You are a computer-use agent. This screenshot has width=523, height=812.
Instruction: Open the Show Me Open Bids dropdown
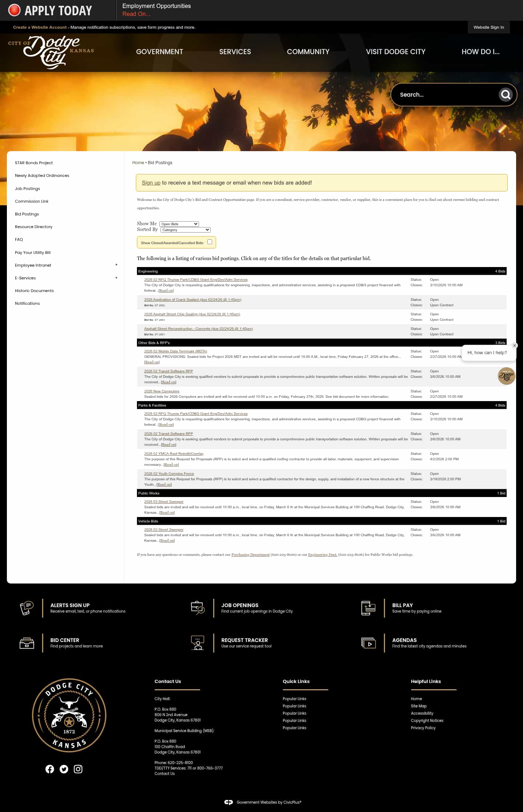coord(179,224)
